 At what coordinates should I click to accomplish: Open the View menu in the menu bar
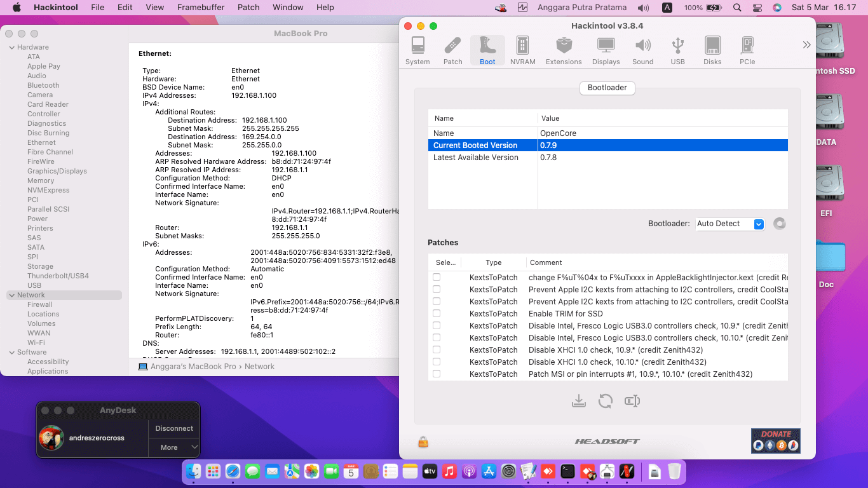click(154, 8)
